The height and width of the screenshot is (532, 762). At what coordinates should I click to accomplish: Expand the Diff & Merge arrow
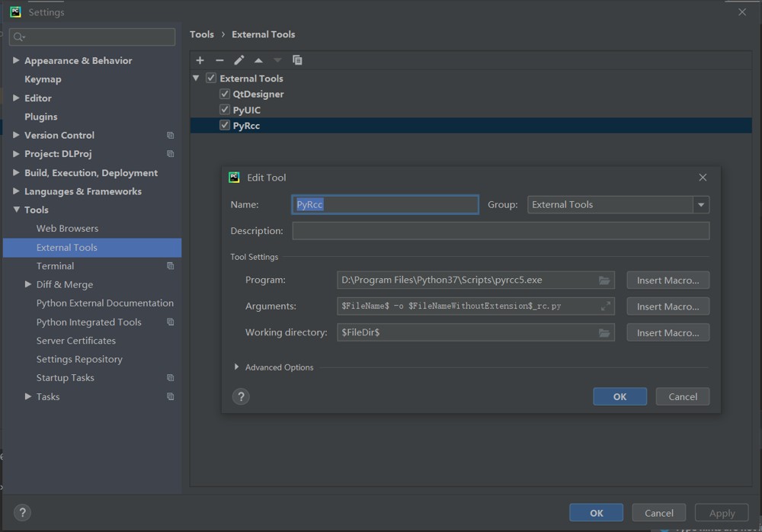(x=28, y=284)
